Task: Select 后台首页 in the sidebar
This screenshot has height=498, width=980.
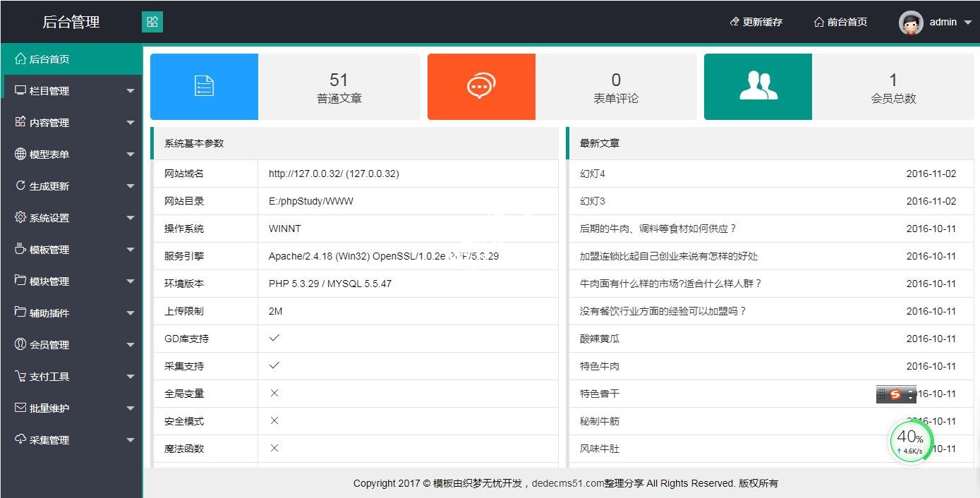Action: [x=44, y=59]
